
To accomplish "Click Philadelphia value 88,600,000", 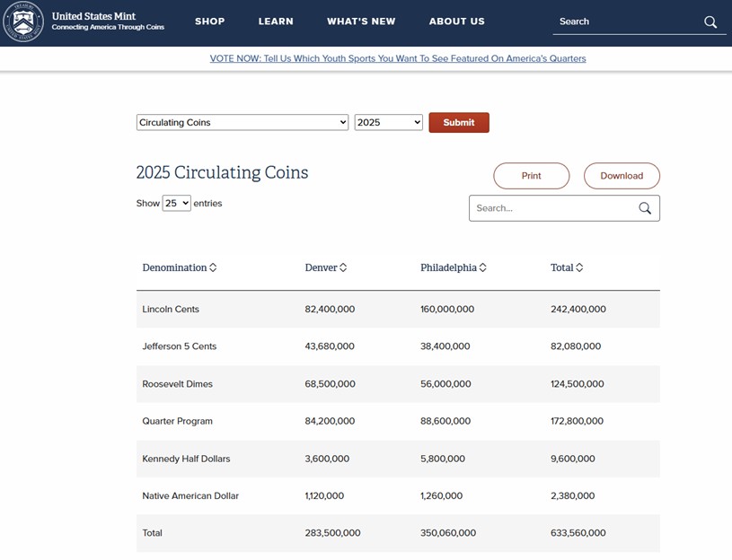I will (445, 421).
